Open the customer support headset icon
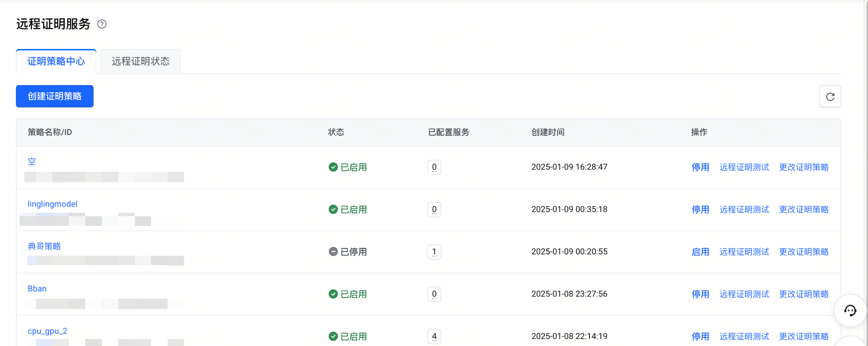The image size is (868, 346). (850, 311)
